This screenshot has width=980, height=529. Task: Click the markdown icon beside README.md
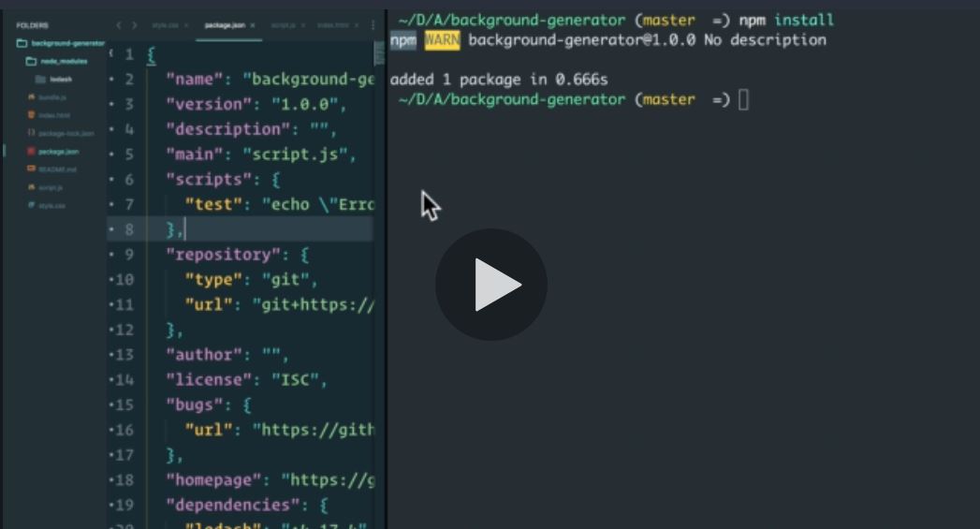pos(31,169)
